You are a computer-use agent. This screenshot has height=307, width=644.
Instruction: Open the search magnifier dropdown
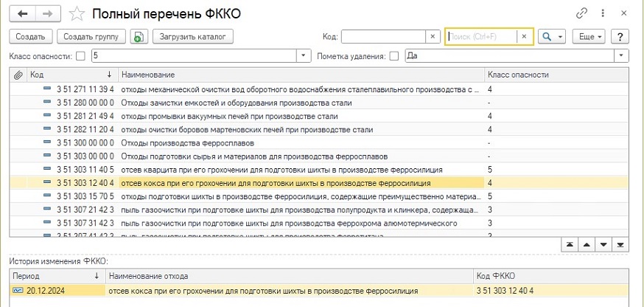tap(551, 36)
